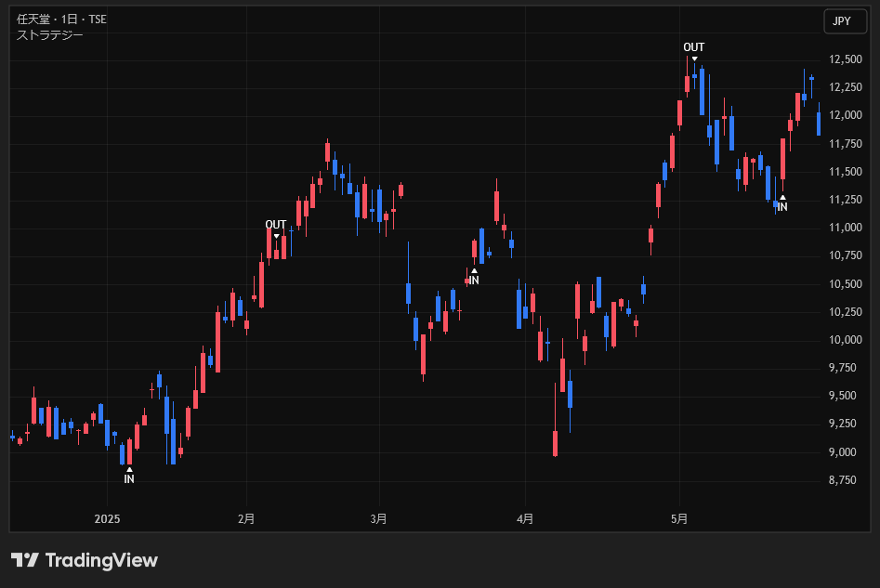Click the 4月 time axis label
The image size is (880, 588).
pos(525,519)
